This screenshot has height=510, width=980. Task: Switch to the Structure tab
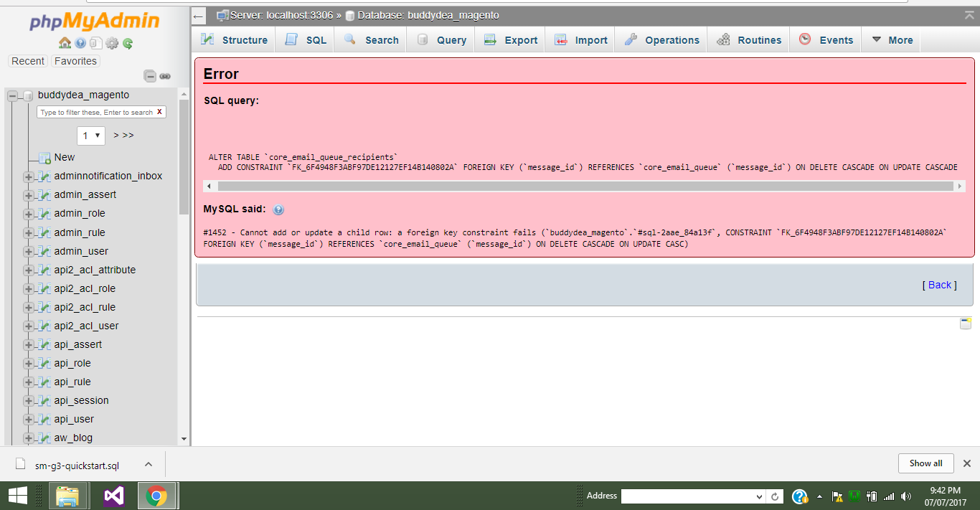(x=234, y=40)
